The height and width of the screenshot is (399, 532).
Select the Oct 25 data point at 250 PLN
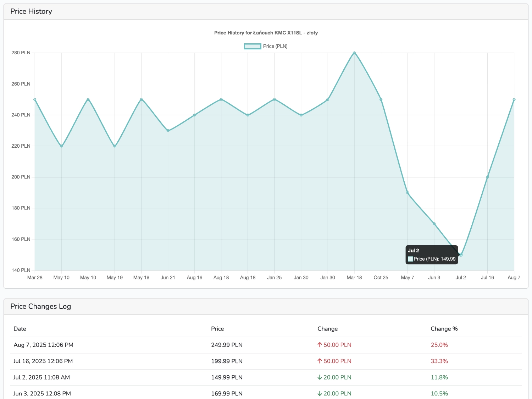(x=381, y=99)
